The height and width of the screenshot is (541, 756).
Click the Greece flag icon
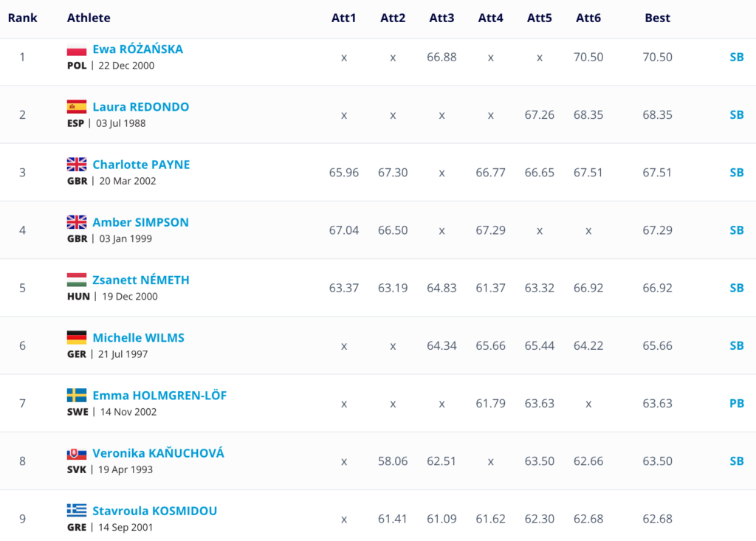(77, 511)
